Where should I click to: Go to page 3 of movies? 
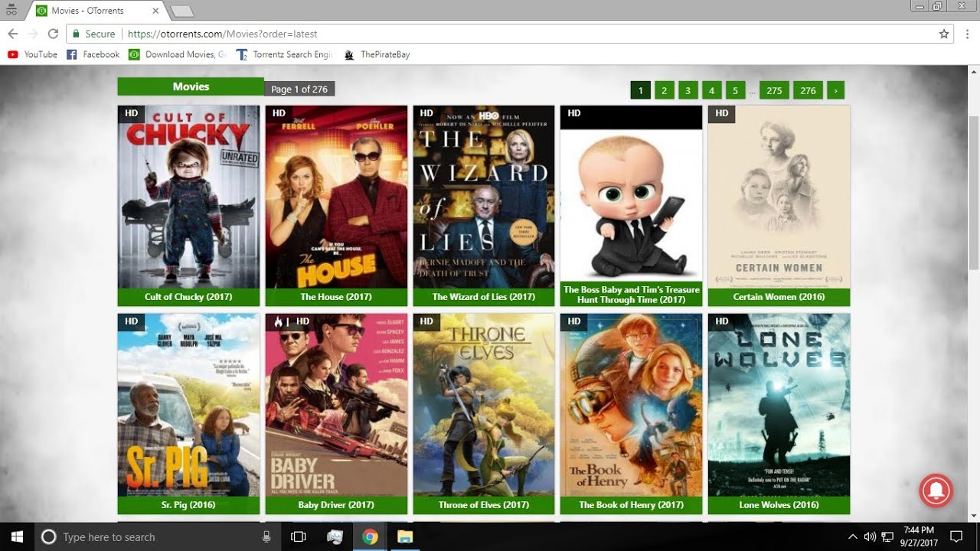(688, 90)
